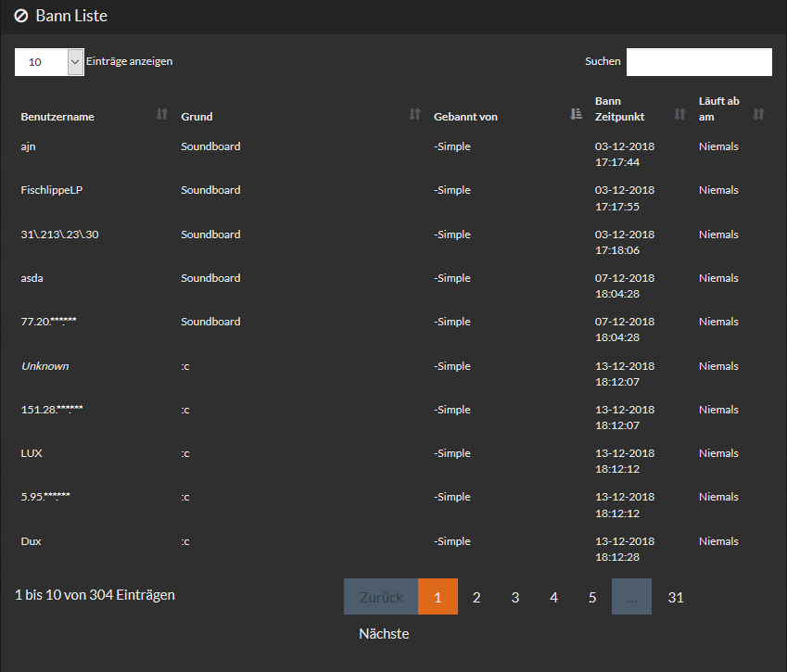Viewport: 787px width, 672px height.
Task: Click inside the Suchen search field
Action: click(x=698, y=62)
